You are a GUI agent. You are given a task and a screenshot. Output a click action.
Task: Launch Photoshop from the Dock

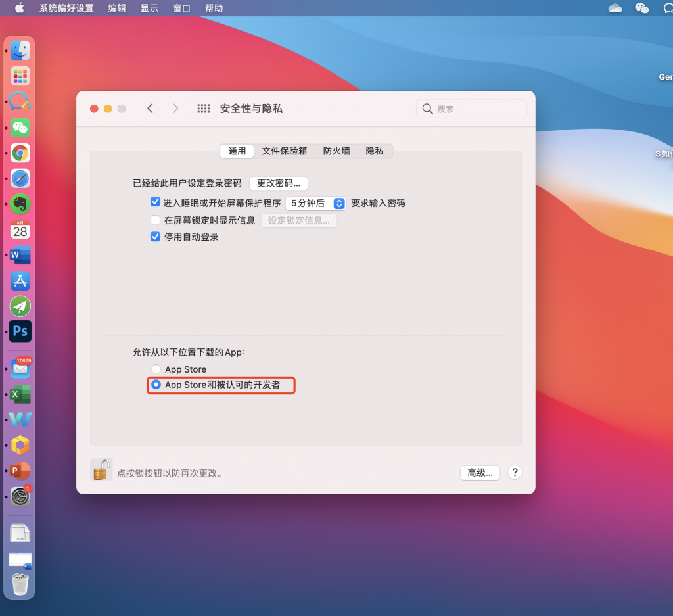20,331
